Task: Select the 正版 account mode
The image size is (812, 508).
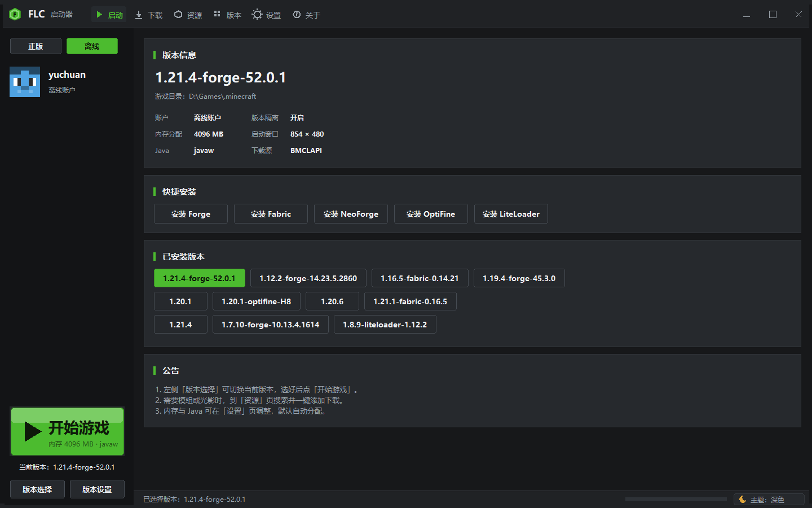Action: 36,46
